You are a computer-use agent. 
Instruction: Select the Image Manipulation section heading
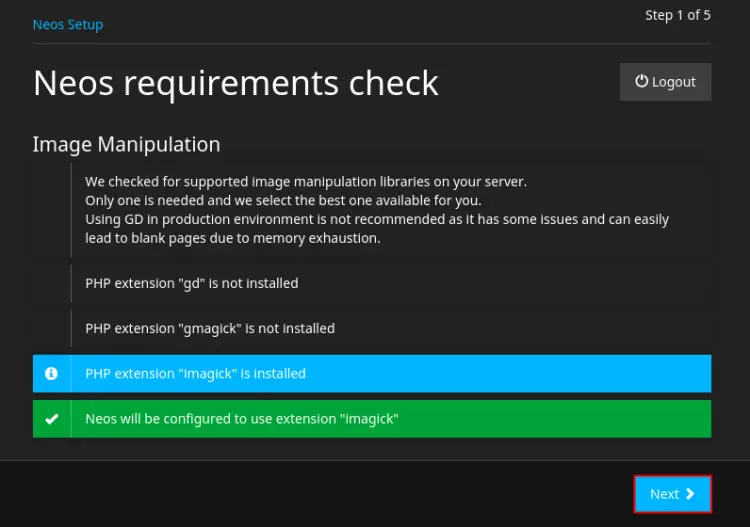(126, 144)
